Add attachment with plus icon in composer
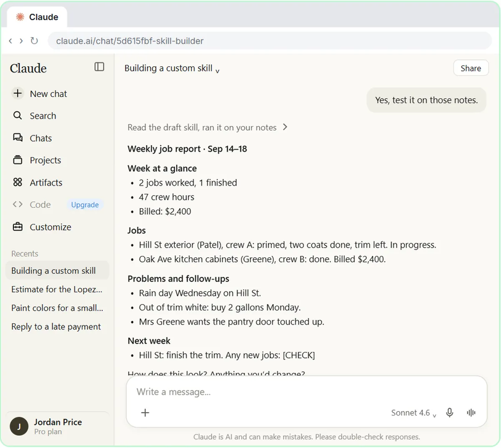501x448 pixels. (145, 413)
